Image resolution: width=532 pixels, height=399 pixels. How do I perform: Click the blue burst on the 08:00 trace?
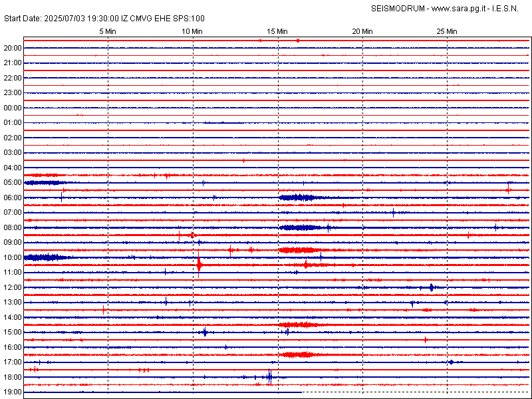tap(301, 227)
